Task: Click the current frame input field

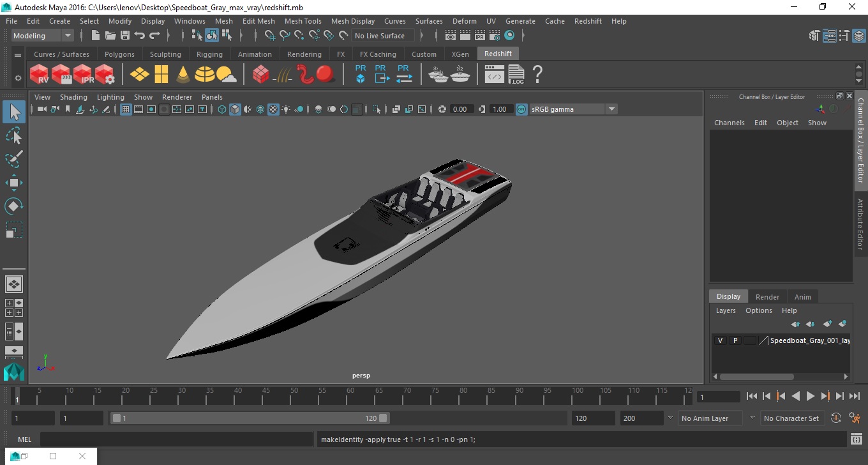Action: click(x=718, y=397)
